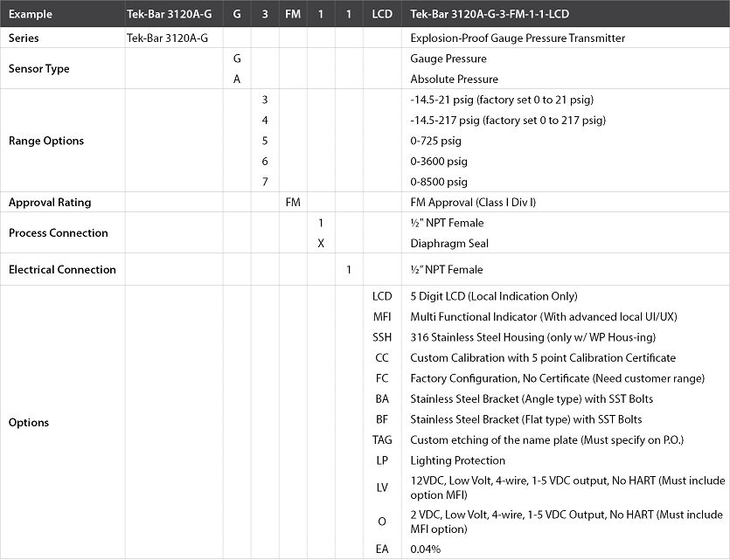Select range code '6'
Image resolution: width=730 pixels, height=560 pixels.
point(265,162)
